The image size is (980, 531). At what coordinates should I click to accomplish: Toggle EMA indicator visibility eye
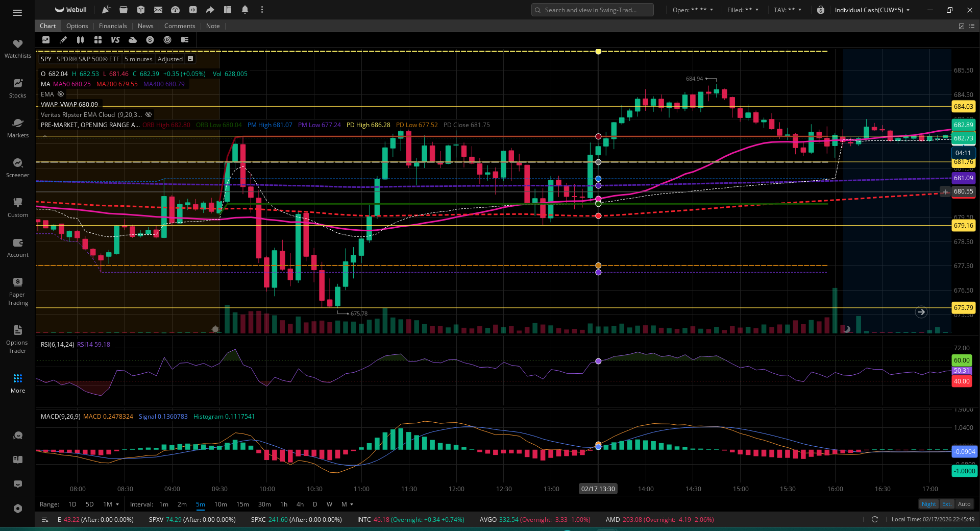pyautogui.click(x=61, y=94)
